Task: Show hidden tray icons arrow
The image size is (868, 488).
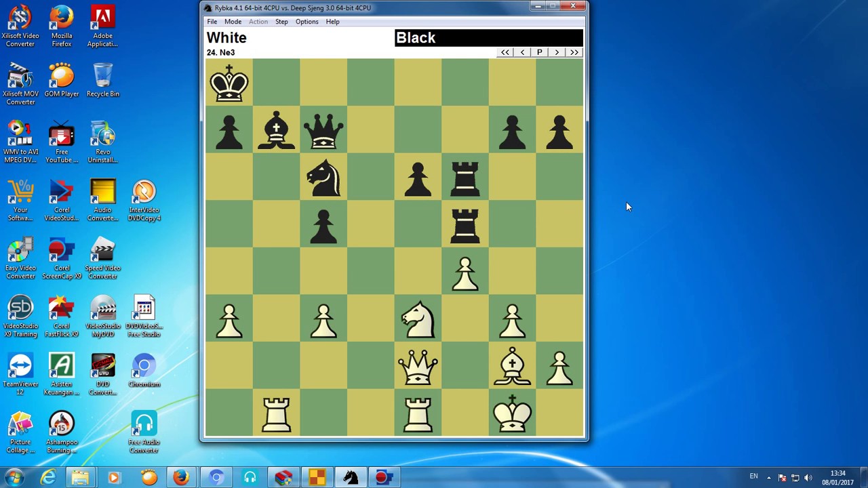Action: pos(769,478)
